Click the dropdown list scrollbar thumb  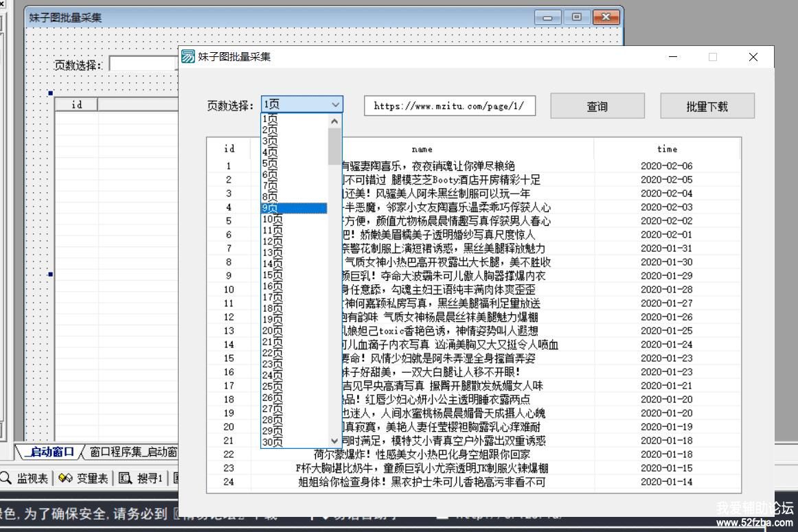coord(334,146)
